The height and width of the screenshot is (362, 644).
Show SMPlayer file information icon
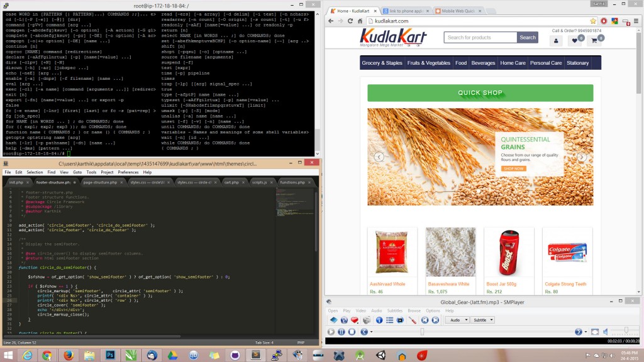pyautogui.click(x=379, y=320)
